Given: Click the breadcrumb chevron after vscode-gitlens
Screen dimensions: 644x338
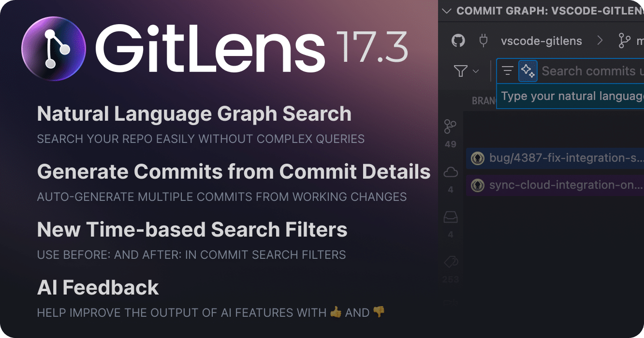Looking at the screenshot, I should [x=600, y=41].
